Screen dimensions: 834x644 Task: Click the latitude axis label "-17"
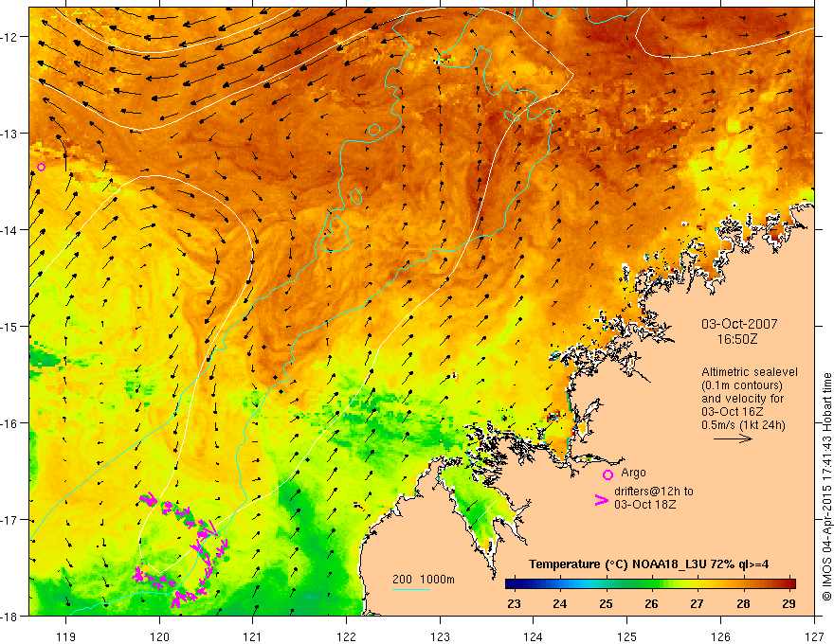pos(10,520)
